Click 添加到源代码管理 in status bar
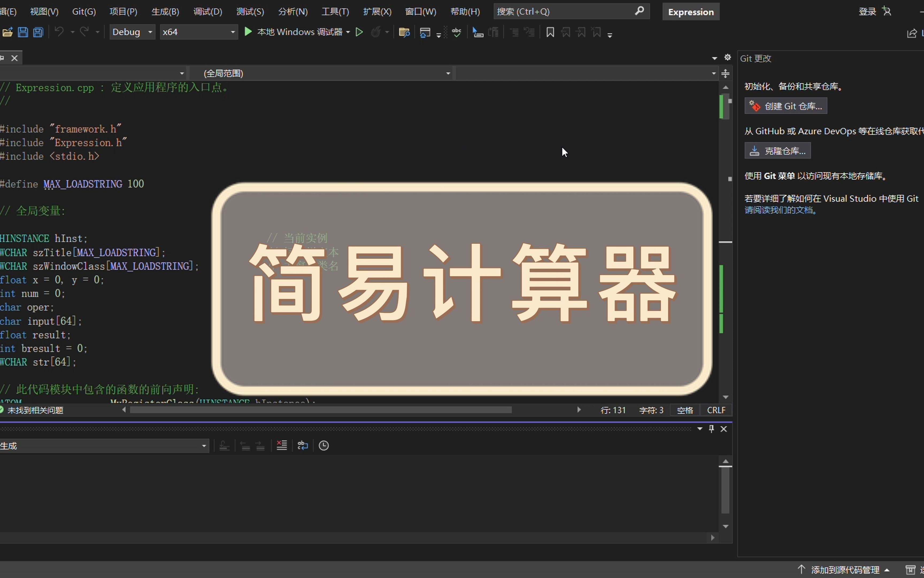The height and width of the screenshot is (578, 924). (845, 570)
